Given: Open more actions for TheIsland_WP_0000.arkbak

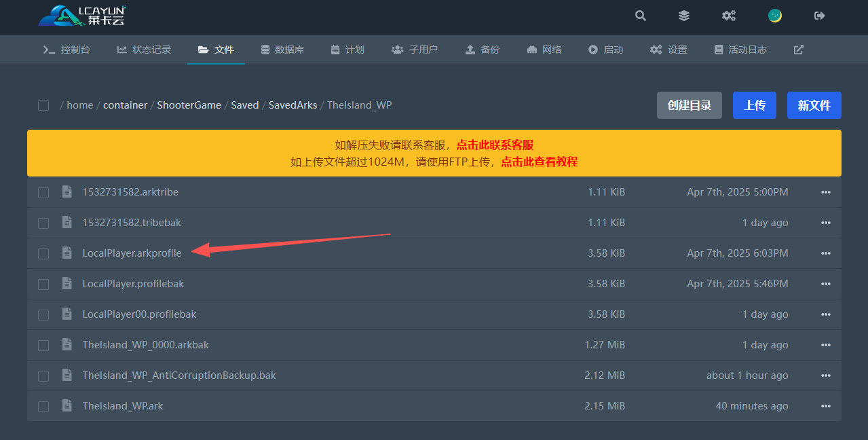Looking at the screenshot, I should (826, 345).
